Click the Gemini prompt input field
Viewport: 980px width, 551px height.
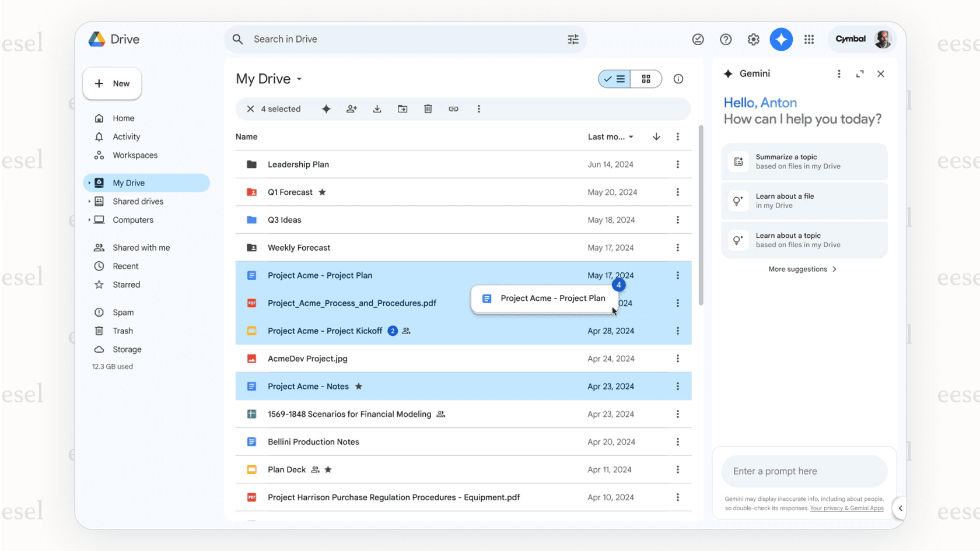pyautogui.click(x=804, y=471)
